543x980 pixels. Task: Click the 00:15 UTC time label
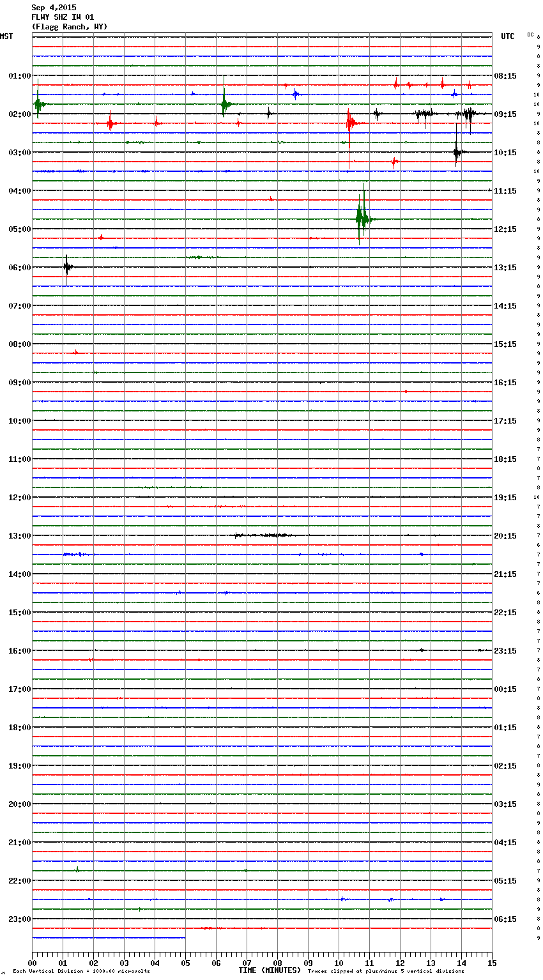click(505, 689)
